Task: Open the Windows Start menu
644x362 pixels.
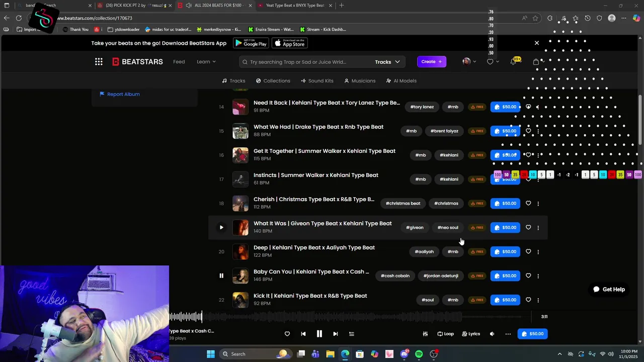Action: point(211,354)
